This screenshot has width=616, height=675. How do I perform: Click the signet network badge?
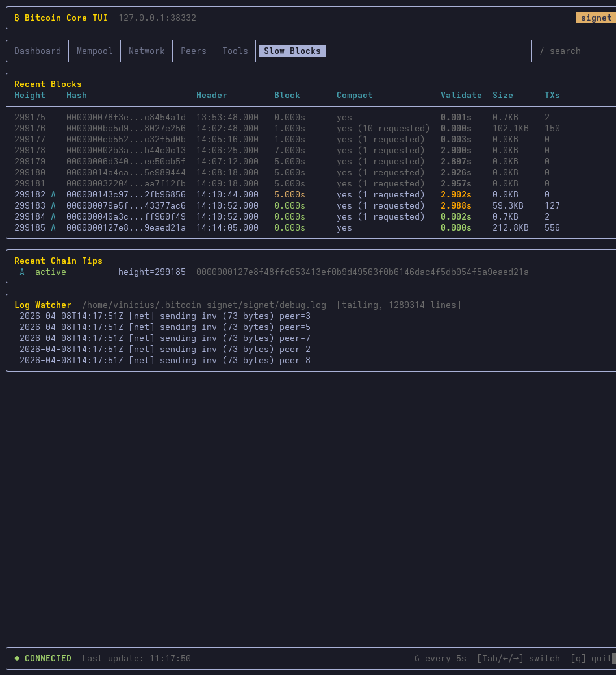coord(595,18)
